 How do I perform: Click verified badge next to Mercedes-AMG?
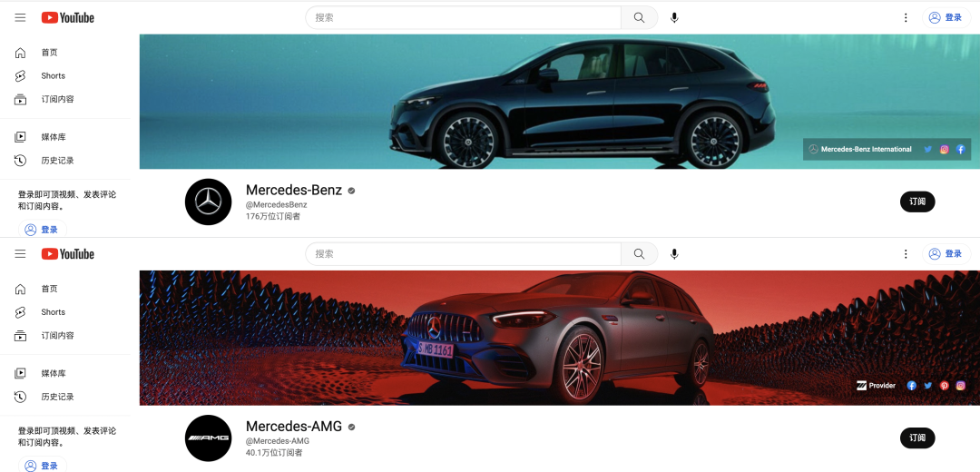pos(351,427)
